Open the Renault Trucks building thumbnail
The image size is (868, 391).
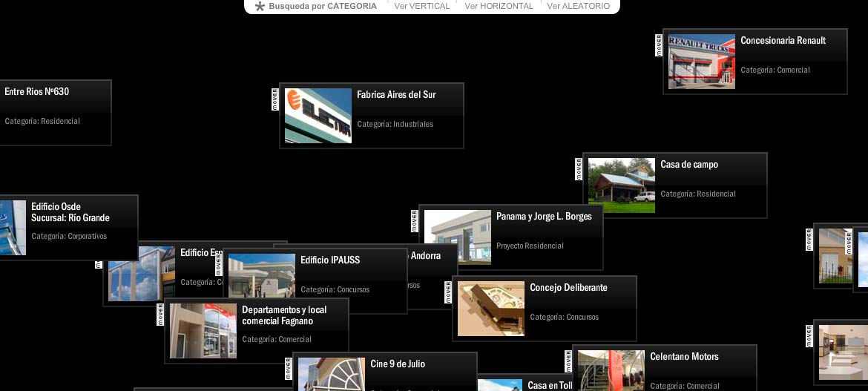pos(701,62)
